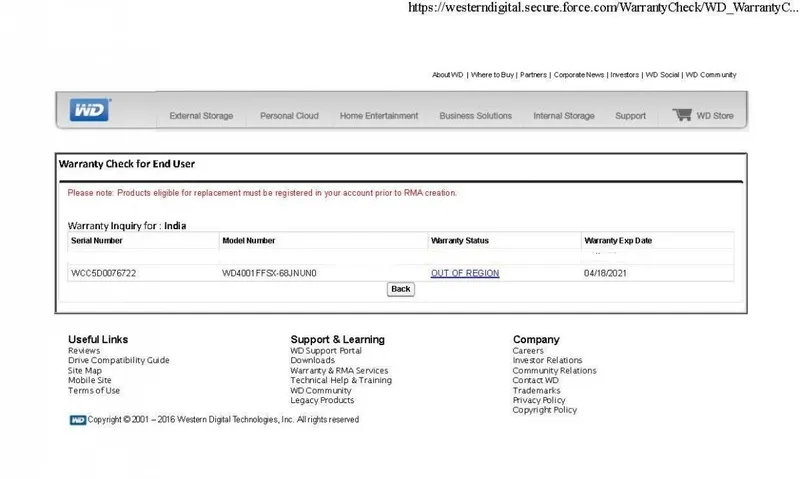
Task: View the Privacy Policy page
Action: pyautogui.click(x=539, y=400)
